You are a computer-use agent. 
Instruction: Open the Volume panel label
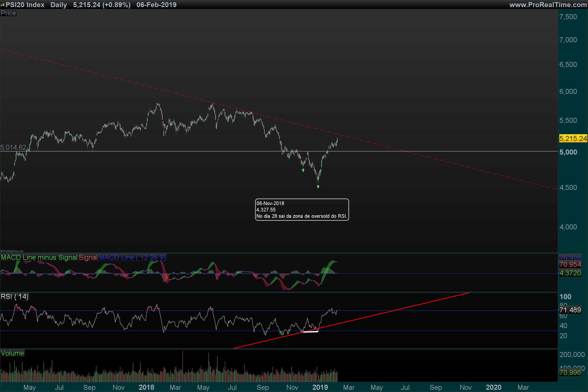[12, 353]
